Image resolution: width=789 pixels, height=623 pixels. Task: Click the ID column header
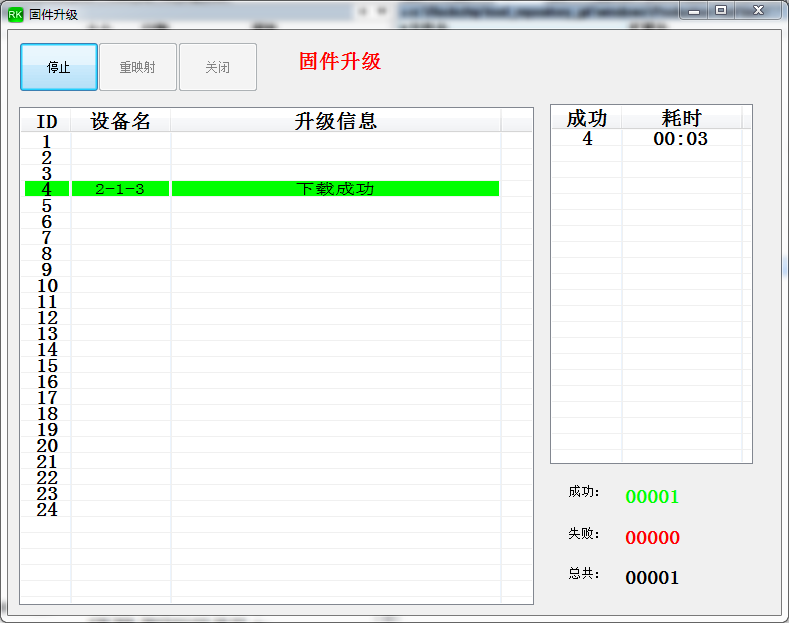pyautogui.click(x=46, y=121)
